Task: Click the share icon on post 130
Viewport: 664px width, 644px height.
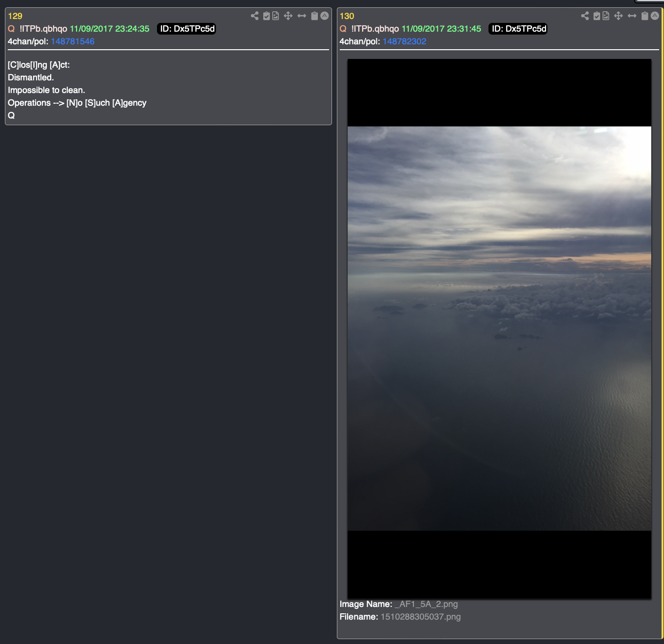Action: [585, 16]
